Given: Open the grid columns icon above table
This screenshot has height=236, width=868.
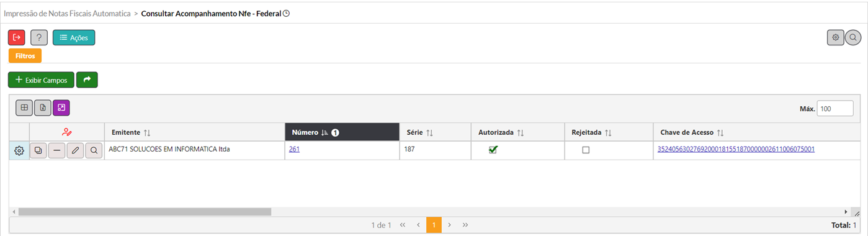Looking at the screenshot, I should click(x=24, y=108).
